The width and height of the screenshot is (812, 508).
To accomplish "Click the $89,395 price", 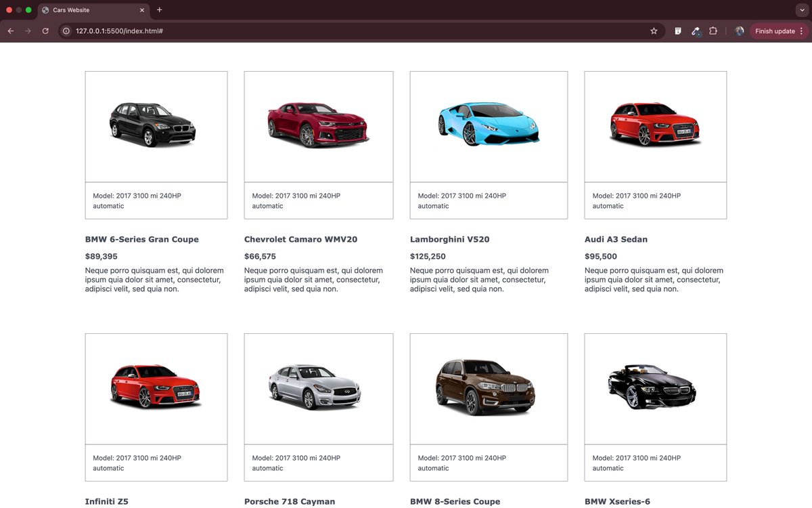I will pos(101,257).
